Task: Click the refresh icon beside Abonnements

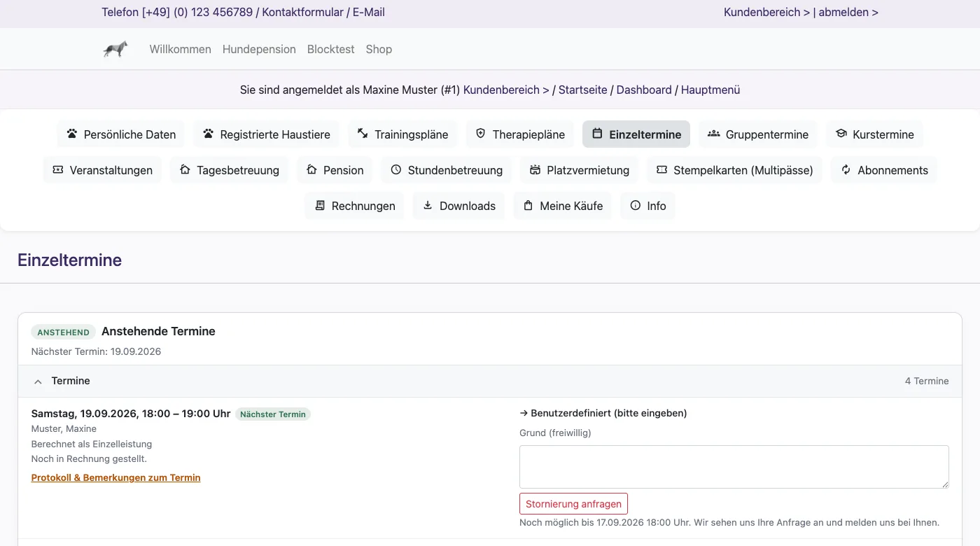Action: 846,169
